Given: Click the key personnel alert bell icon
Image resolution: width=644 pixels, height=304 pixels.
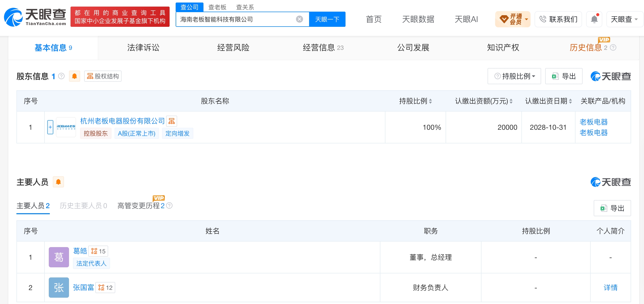Looking at the screenshot, I should pos(58,182).
